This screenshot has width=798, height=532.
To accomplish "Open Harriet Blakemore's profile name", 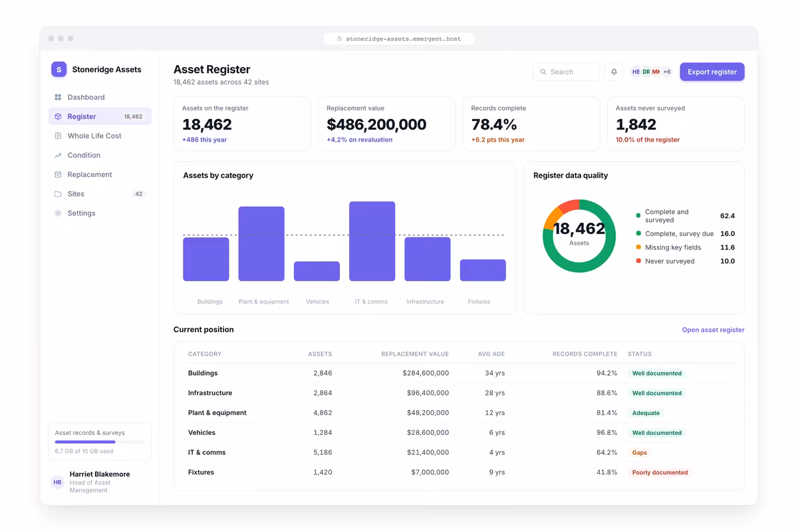I will pos(100,474).
